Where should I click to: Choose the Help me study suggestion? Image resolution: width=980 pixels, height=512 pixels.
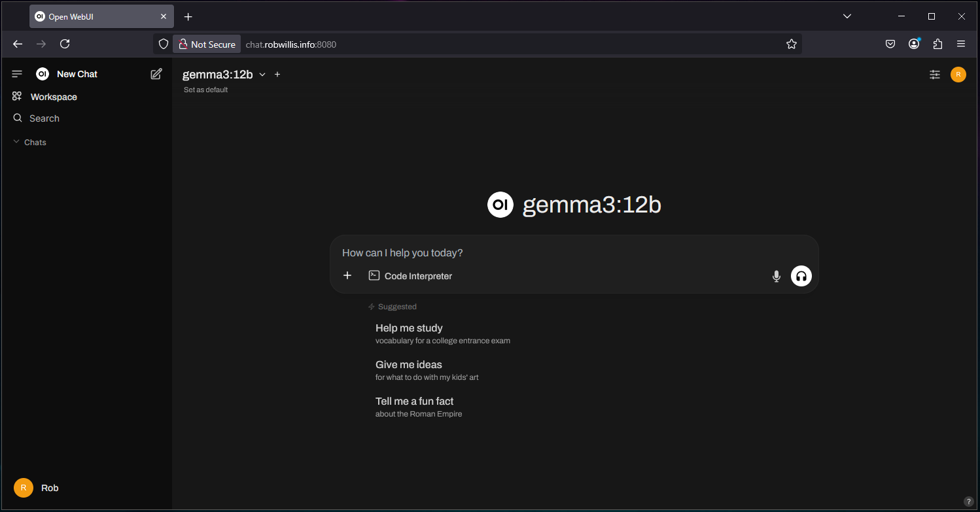tap(443, 333)
